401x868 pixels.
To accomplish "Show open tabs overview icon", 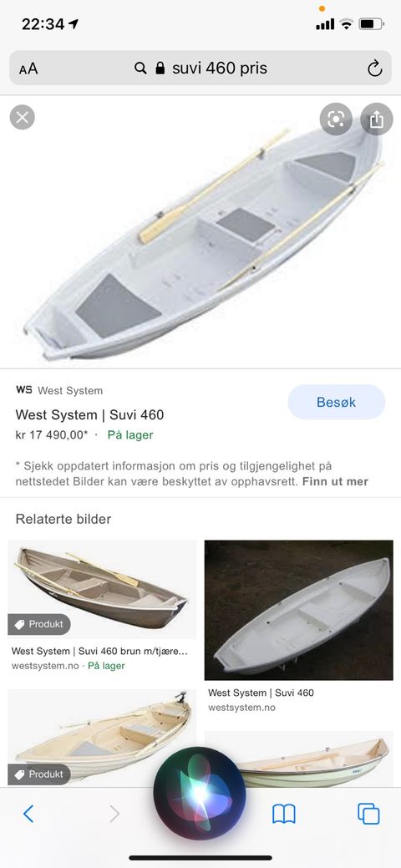I will click(368, 813).
